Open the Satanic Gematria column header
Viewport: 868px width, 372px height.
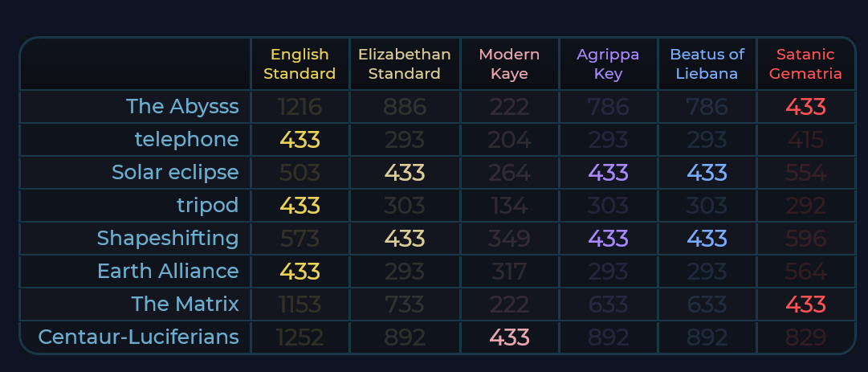point(805,64)
